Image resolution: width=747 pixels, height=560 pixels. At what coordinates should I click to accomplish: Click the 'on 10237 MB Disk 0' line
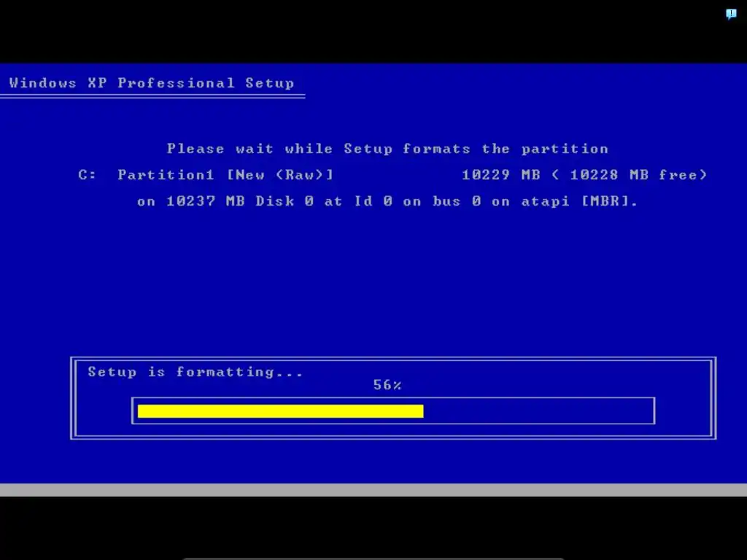click(387, 201)
